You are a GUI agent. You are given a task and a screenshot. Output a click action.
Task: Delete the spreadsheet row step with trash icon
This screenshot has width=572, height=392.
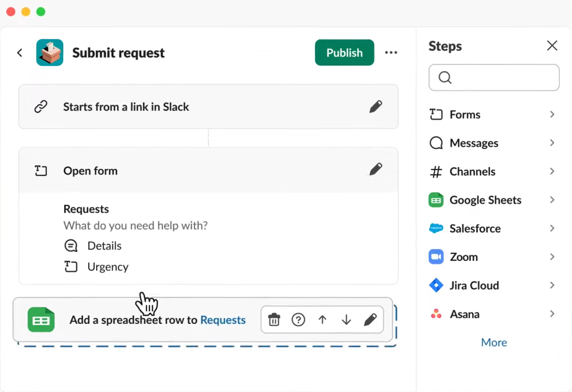(x=274, y=320)
